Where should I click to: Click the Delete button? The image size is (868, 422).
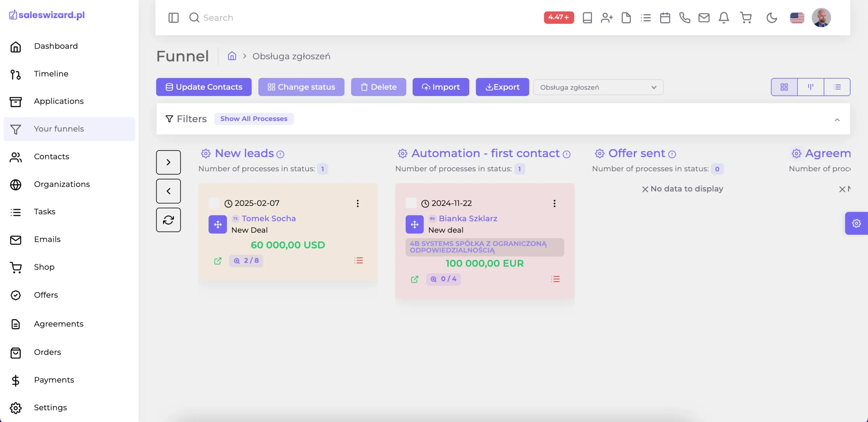pyautogui.click(x=378, y=87)
